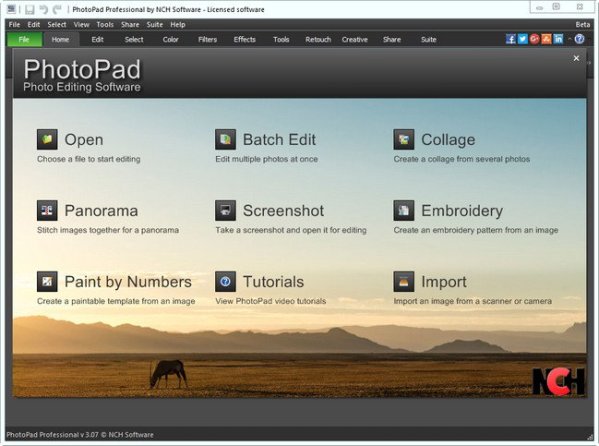Click the Save icon in title bar
The width and height of the screenshot is (599, 446).
[30, 10]
